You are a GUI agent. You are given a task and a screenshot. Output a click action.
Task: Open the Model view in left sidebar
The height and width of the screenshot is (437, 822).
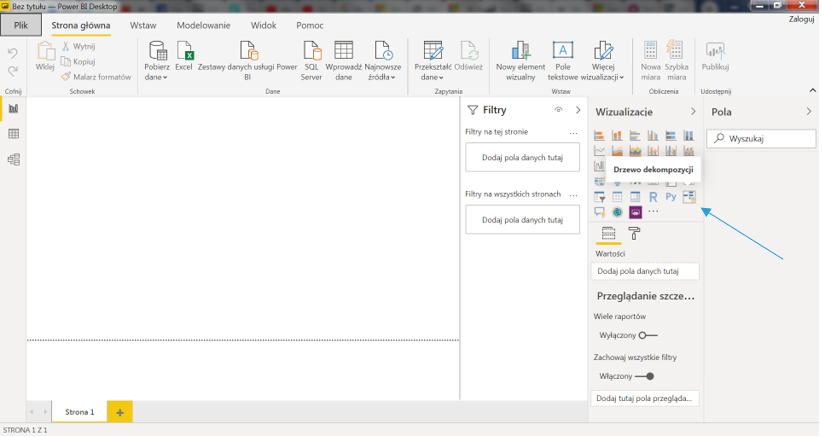(14, 159)
